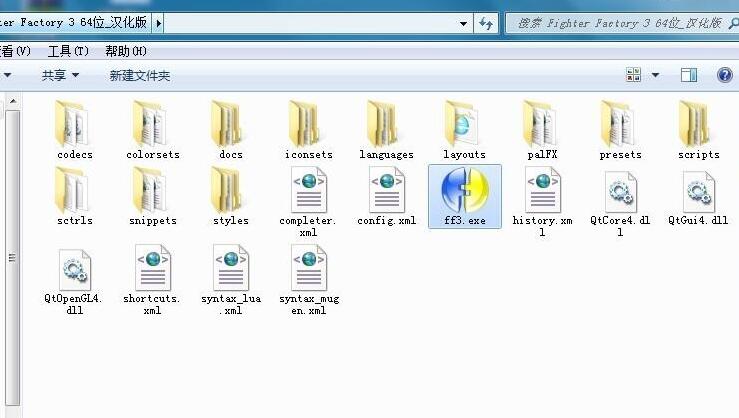Open the styles folder
This screenshot has width=739, height=418.
(230, 196)
